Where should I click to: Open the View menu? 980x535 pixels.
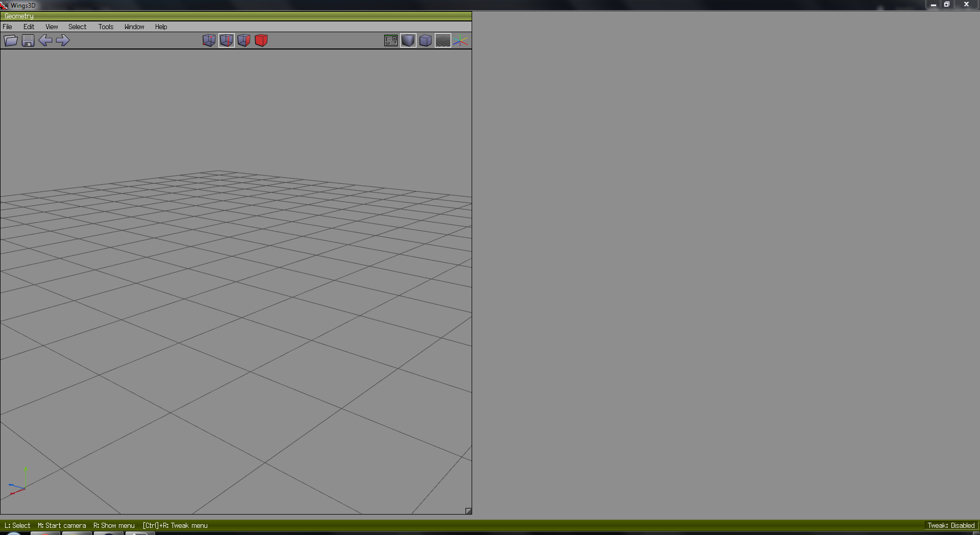(x=52, y=27)
